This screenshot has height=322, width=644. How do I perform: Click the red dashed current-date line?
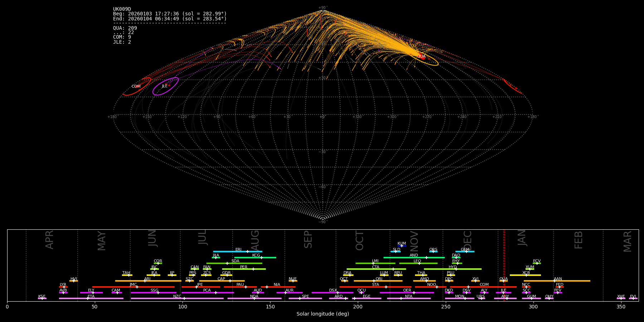pos(504,265)
